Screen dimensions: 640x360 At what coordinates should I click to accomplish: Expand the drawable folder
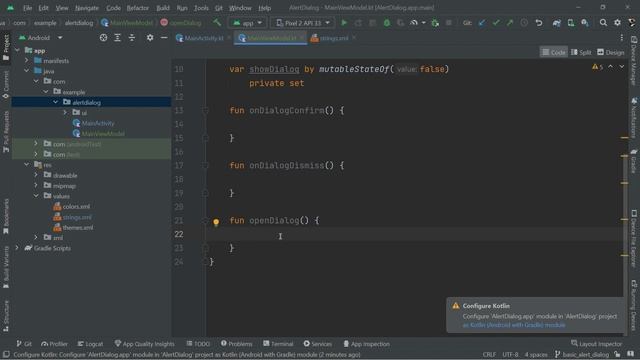click(x=36, y=175)
